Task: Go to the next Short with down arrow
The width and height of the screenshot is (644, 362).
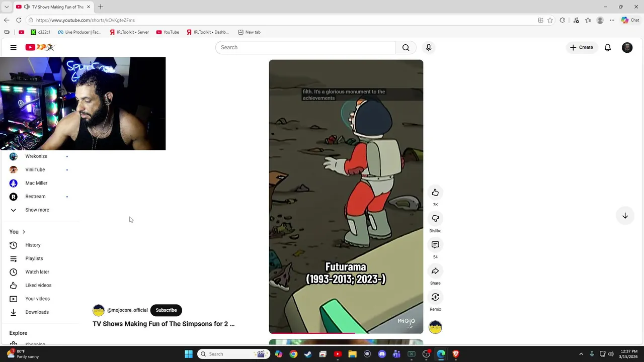Action: pyautogui.click(x=625, y=216)
